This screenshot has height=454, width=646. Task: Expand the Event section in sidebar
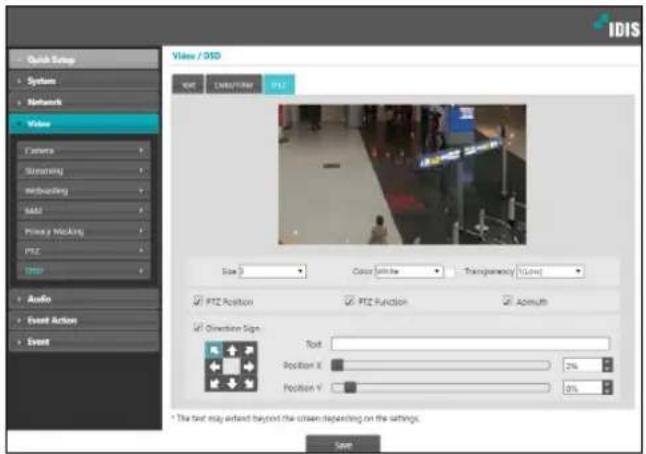(84, 342)
